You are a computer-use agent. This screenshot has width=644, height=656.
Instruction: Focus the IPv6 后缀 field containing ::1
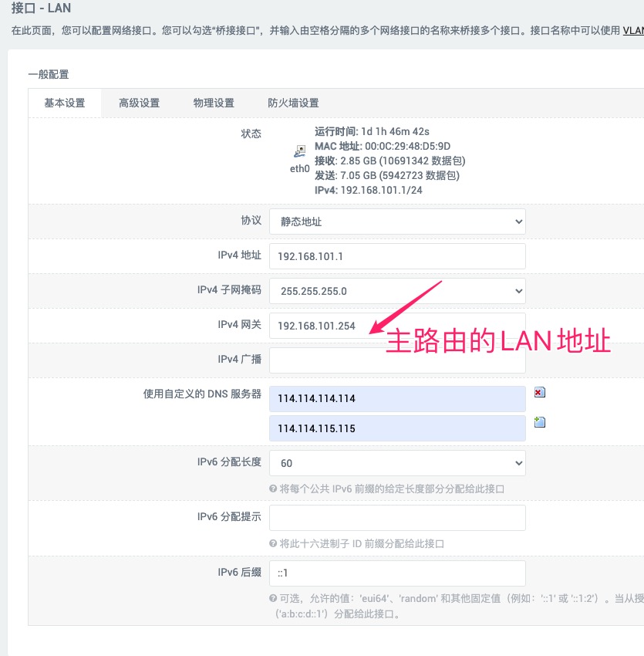pos(397,573)
